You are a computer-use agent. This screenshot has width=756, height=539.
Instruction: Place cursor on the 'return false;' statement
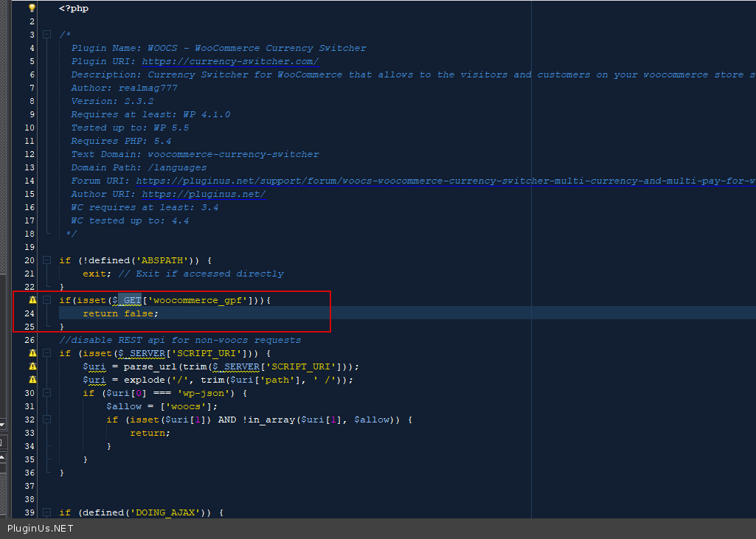120,313
